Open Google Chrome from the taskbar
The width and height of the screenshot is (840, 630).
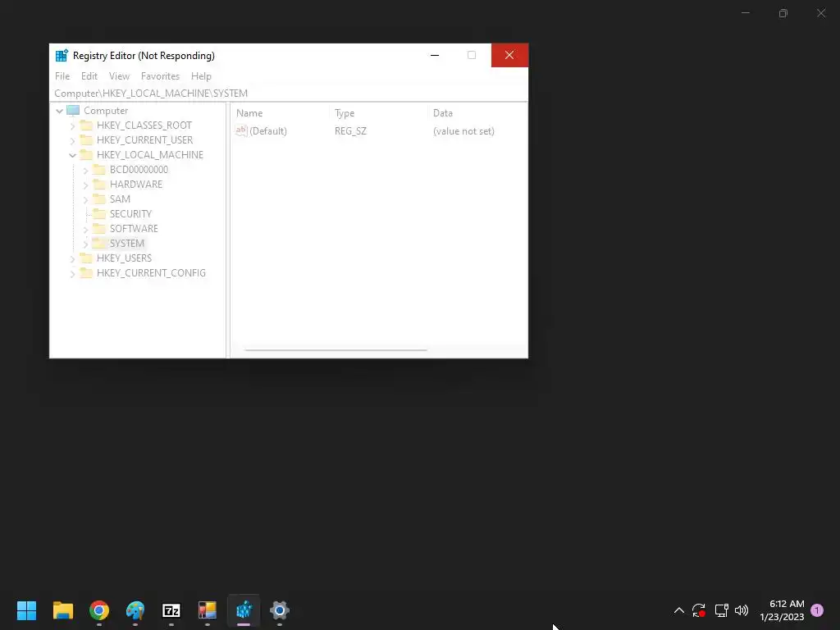point(99,610)
